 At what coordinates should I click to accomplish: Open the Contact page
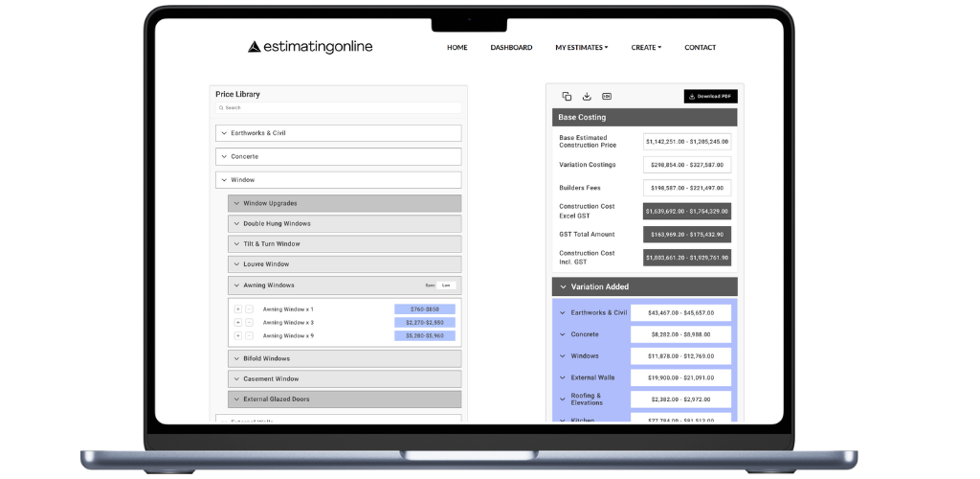tap(700, 47)
